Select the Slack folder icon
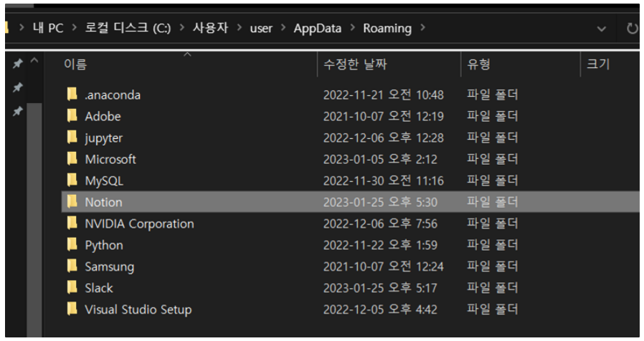Image resolution: width=644 pixels, height=341 pixels. point(72,287)
